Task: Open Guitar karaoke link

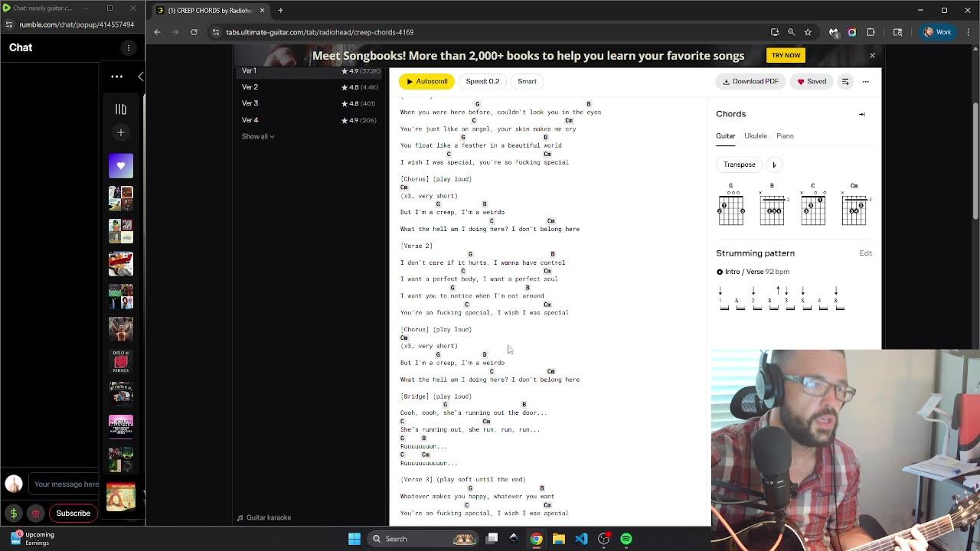Action: click(x=263, y=517)
